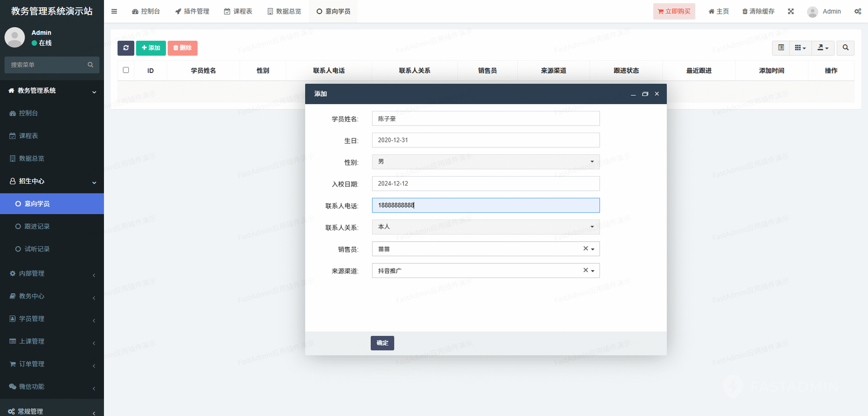Open 跟进记录 in the sidebar
Screen dimensions: 868x416
(x=37, y=226)
